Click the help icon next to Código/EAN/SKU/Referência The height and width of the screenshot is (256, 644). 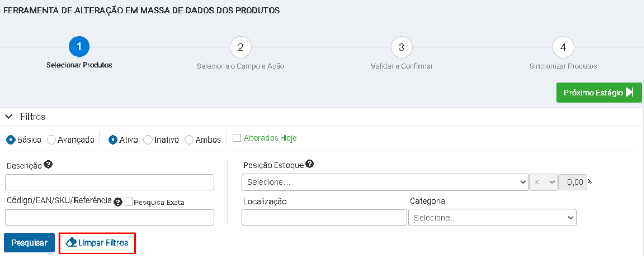[118, 203]
